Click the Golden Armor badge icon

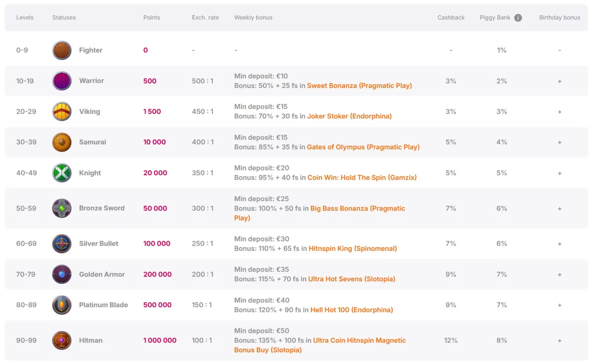[x=62, y=274]
